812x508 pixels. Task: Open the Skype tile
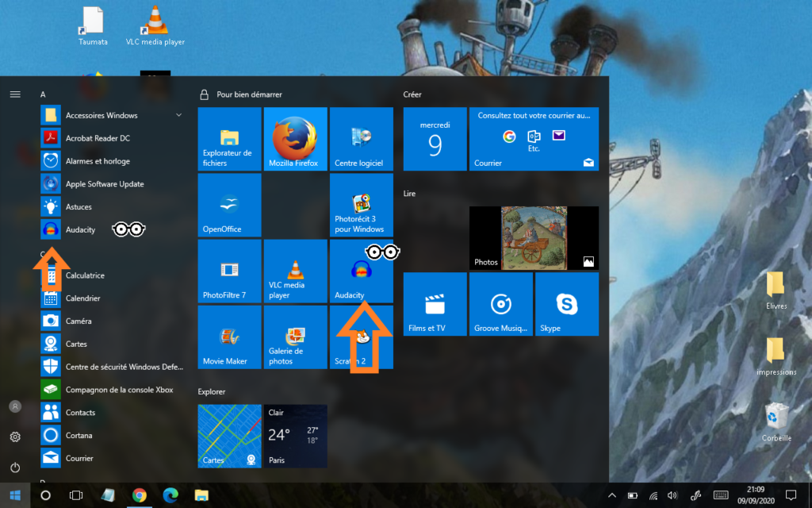coord(567,304)
